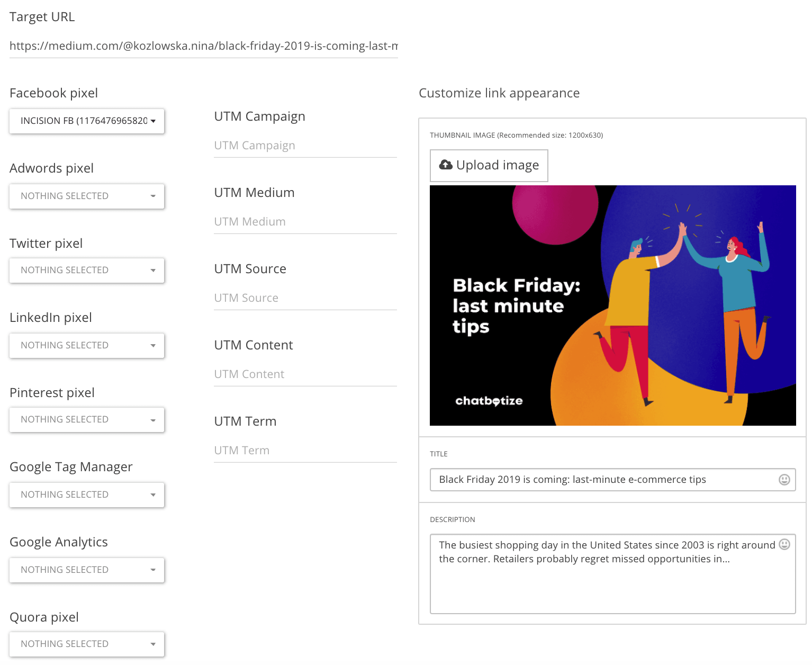Open the Facebook pixel dropdown
The width and height of the screenshot is (812, 665).
coord(87,121)
